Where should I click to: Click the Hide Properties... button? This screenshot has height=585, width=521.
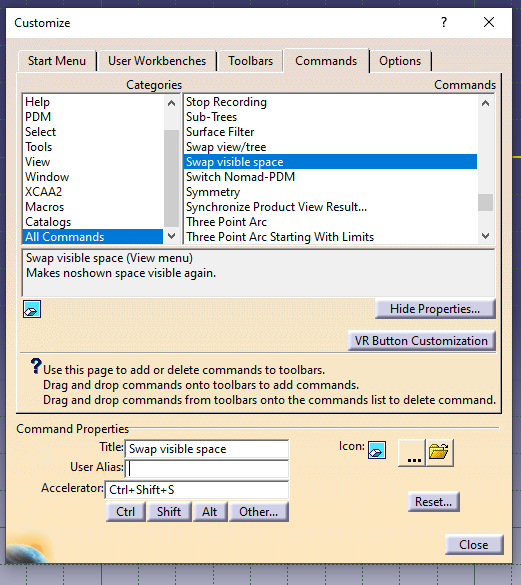(435, 309)
